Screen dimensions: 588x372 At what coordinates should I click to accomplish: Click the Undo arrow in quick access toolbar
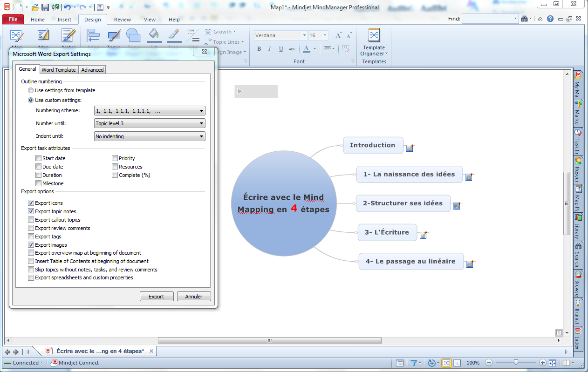67,7
